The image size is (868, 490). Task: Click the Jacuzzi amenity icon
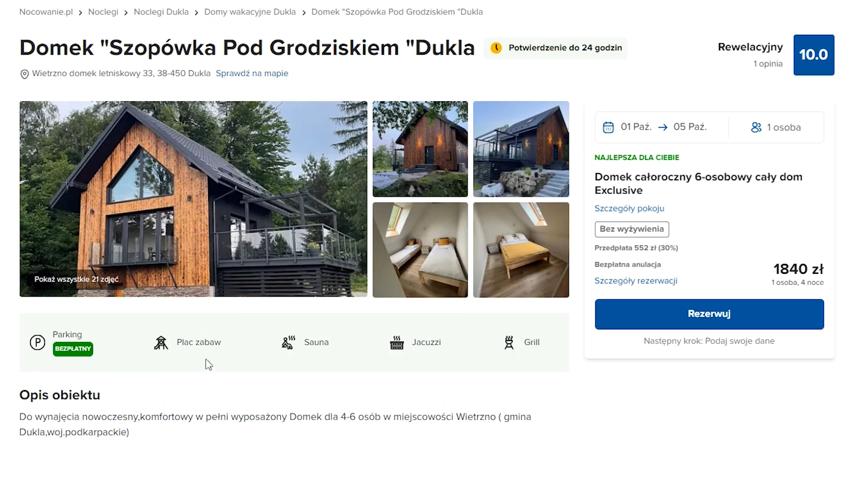(x=397, y=342)
